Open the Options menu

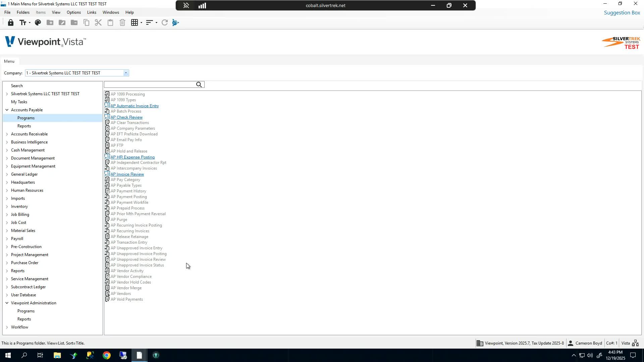(74, 12)
